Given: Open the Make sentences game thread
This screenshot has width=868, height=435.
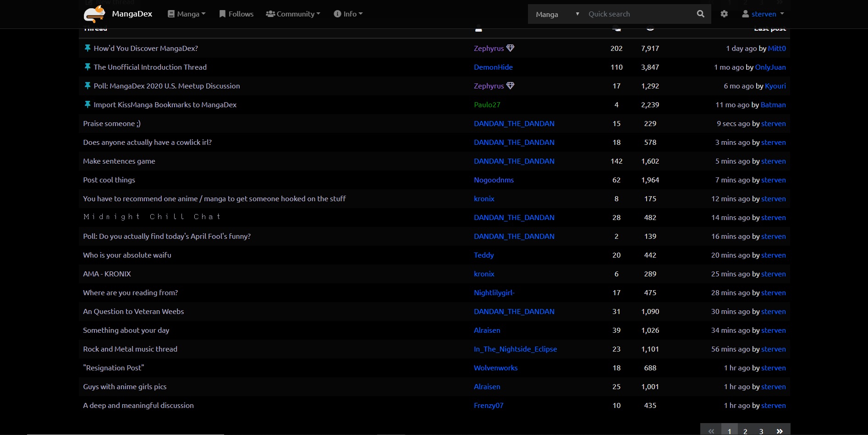Looking at the screenshot, I should [x=119, y=161].
